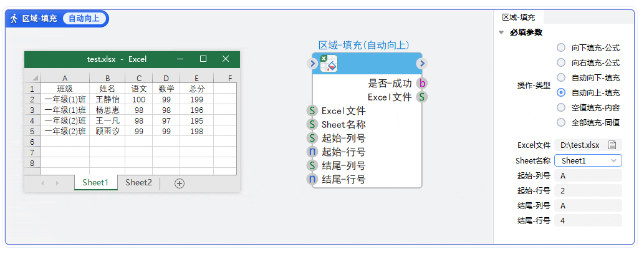Viewport: 644px width, 254px height.
Task: Click the cell containing 顾雨汐
Action: coord(107,131)
